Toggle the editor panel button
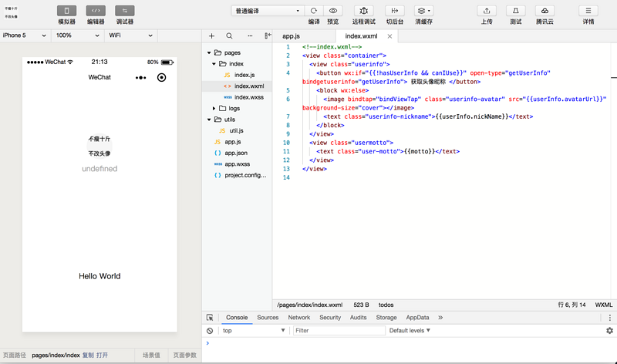This screenshot has width=617, height=364. (96, 11)
